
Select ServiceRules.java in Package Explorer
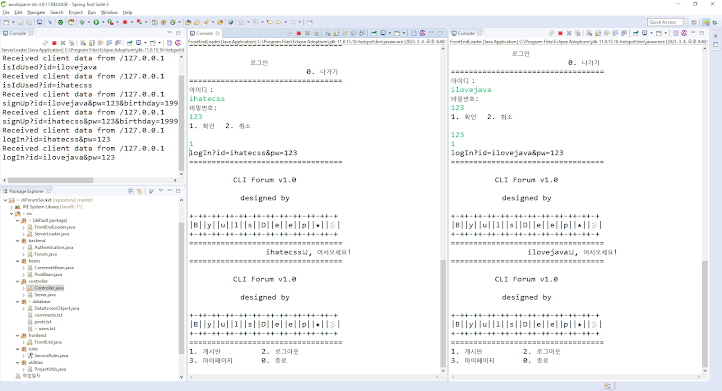pyautogui.click(x=51, y=356)
